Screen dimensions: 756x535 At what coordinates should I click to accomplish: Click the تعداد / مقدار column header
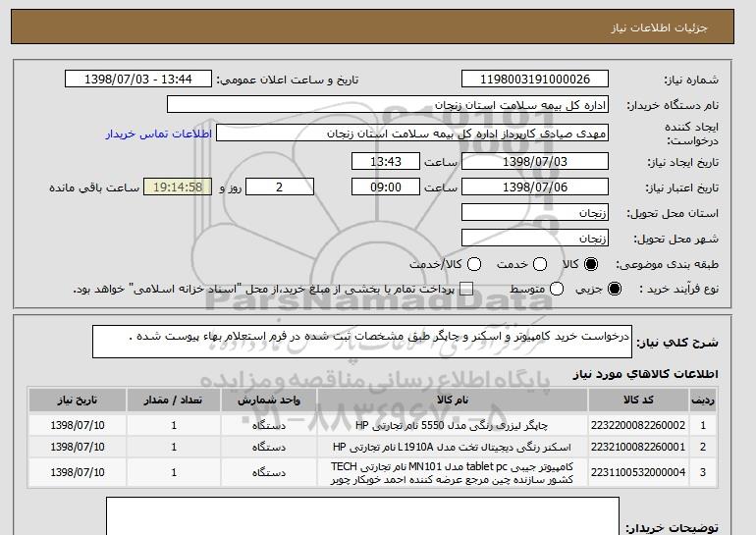pos(174,401)
